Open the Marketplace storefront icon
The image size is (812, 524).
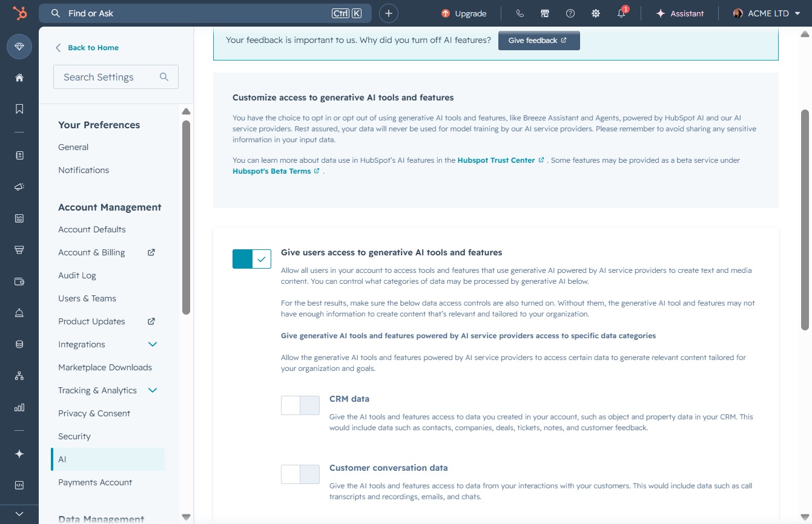545,13
